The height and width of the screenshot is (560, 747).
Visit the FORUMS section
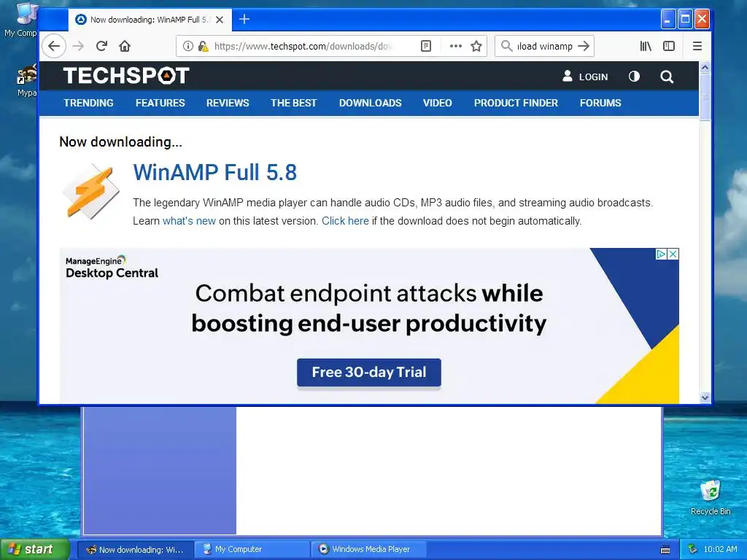click(600, 103)
